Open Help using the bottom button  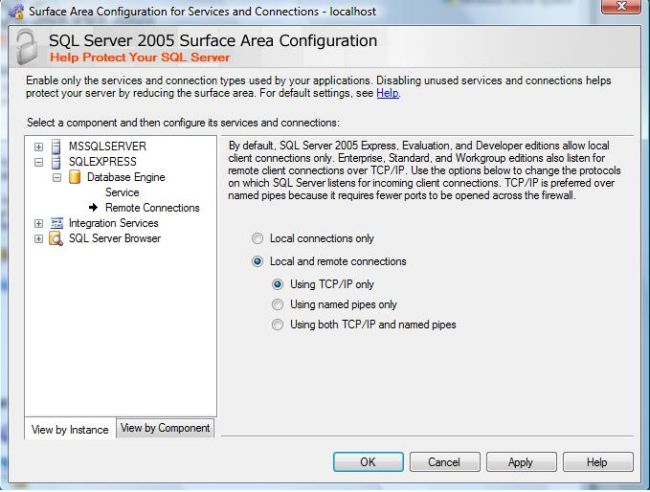(597, 462)
